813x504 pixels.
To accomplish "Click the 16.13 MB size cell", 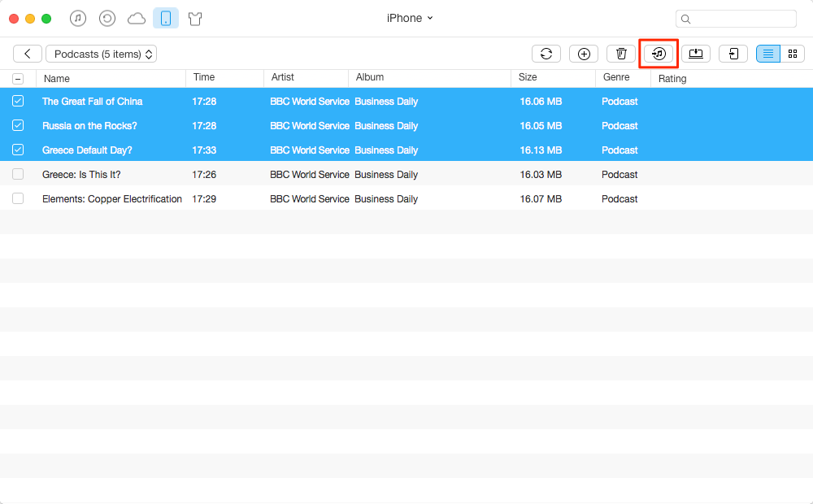I will pyautogui.click(x=541, y=150).
